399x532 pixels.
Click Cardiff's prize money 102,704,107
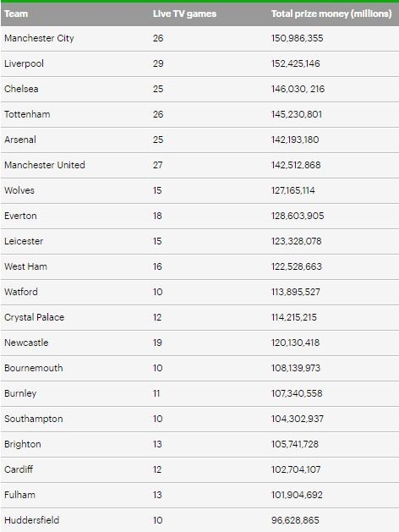point(296,469)
